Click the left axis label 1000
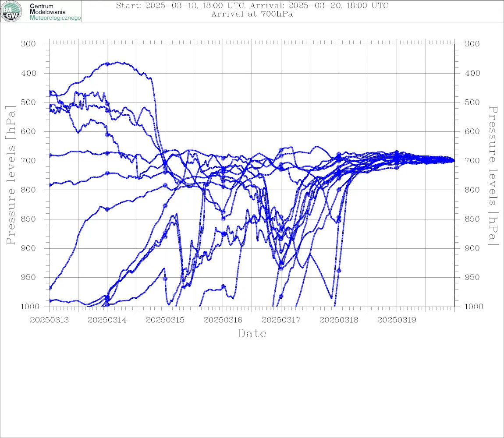Image resolution: width=504 pixels, height=438 pixels. [x=30, y=307]
